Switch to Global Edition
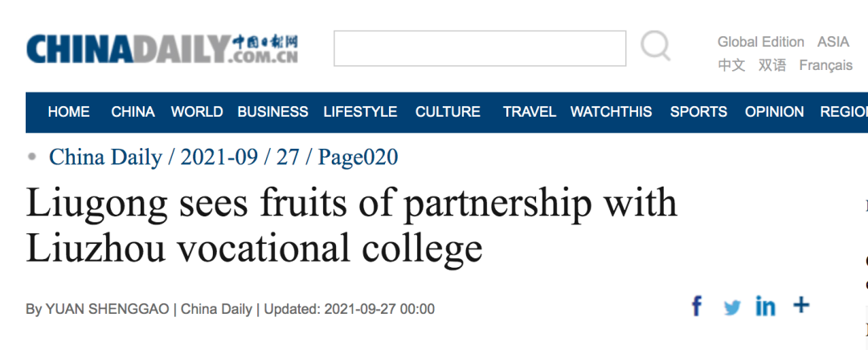The height and width of the screenshot is (350, 868). [x=760, y=42]
